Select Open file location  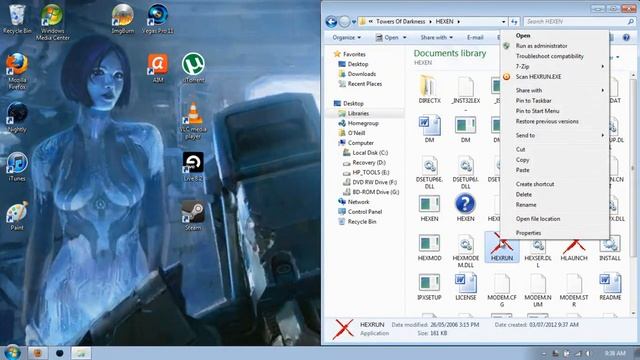pyautogui.click(x=555, y=219)
